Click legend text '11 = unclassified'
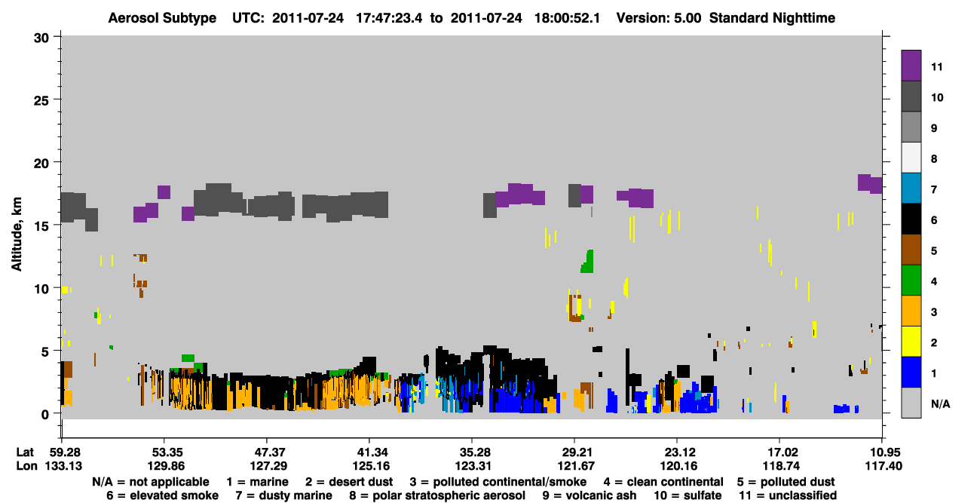The height and width of the screenshot is (503, 980). (x=788, y=495)
